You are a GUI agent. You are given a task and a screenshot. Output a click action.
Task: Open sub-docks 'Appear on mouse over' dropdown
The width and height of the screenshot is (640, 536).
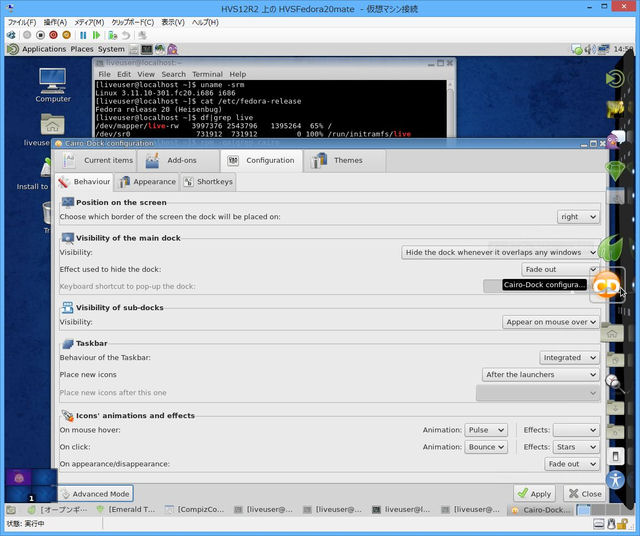[x=551, y=322]
